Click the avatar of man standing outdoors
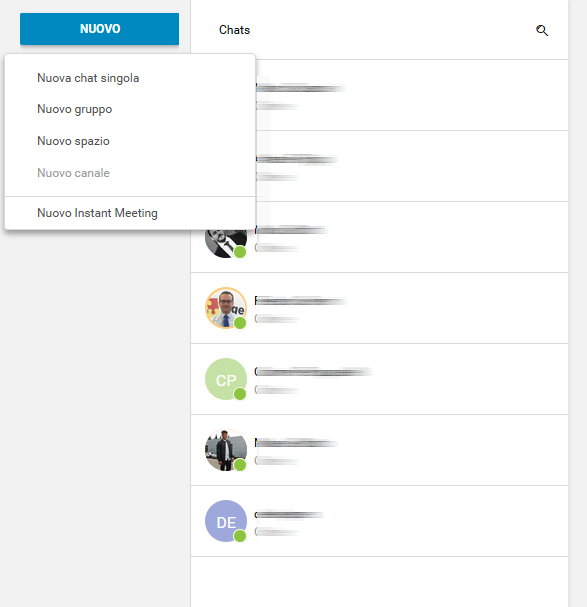This screenshot has height=607, width=587. [x=226, y=450]
